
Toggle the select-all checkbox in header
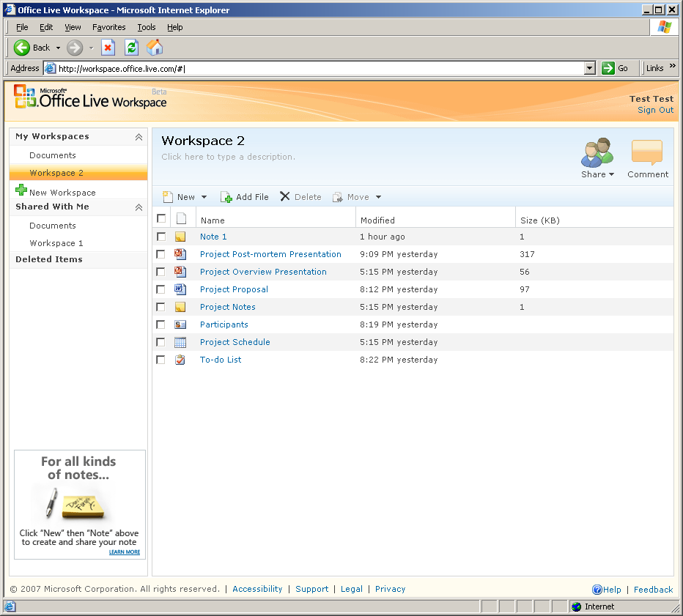pyautogui.click(x=161, y=218)
